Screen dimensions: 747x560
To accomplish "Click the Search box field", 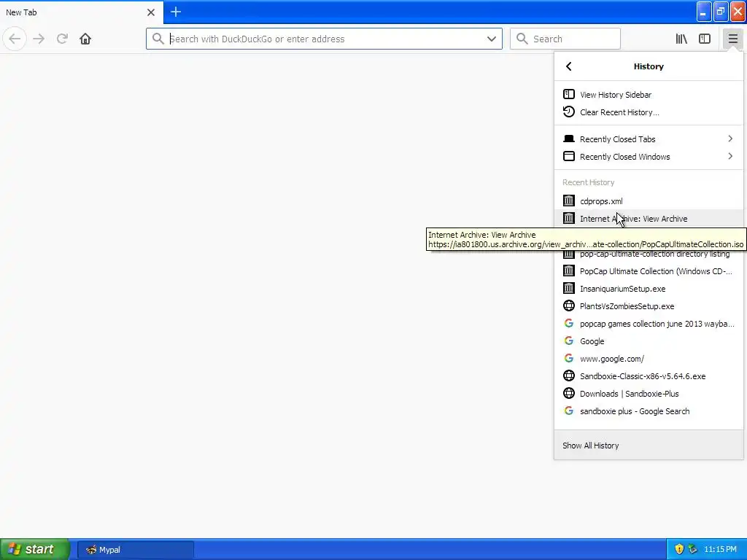I will point(565,39).
